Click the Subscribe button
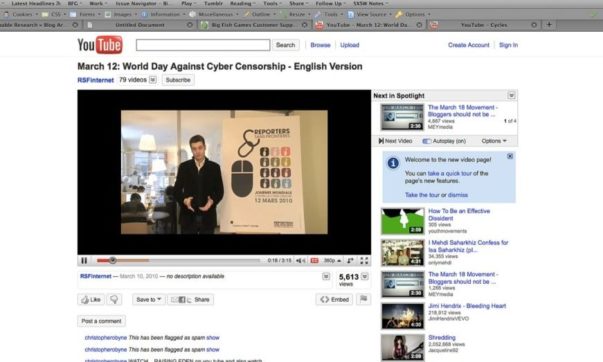This screenshot has width=603, height=362. (178, 80)
